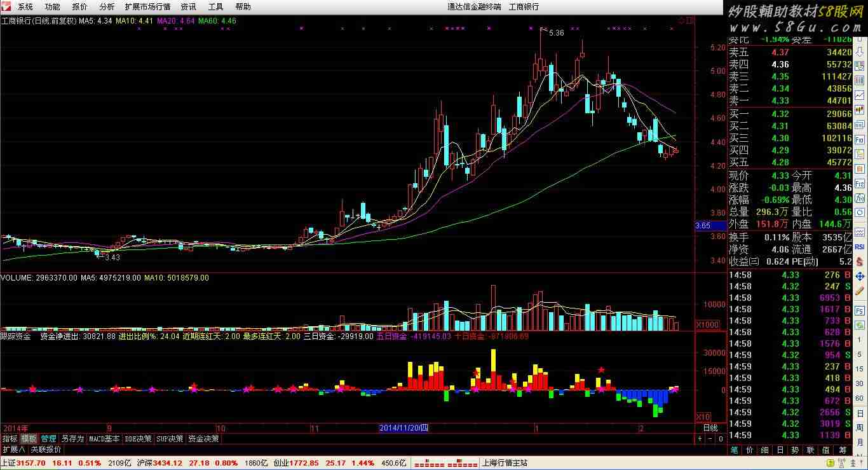Select the 势 tab in quote panel

[796, 450]
